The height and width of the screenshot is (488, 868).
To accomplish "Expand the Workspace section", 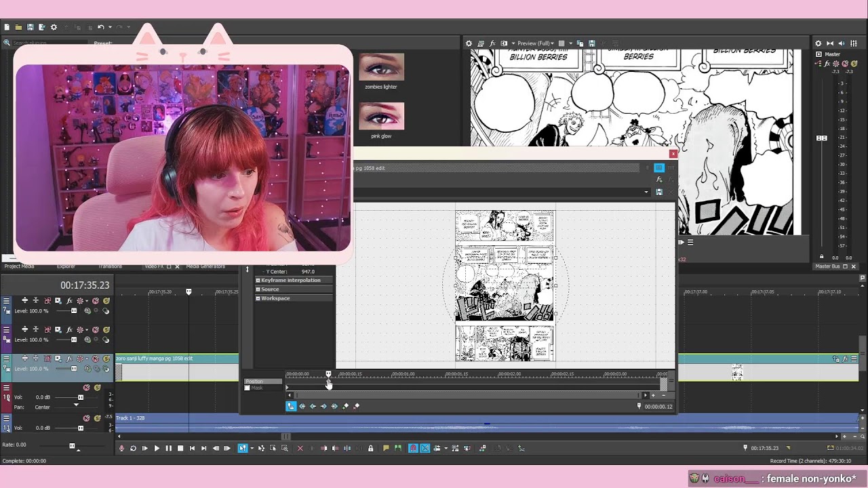I will [258, 298].
